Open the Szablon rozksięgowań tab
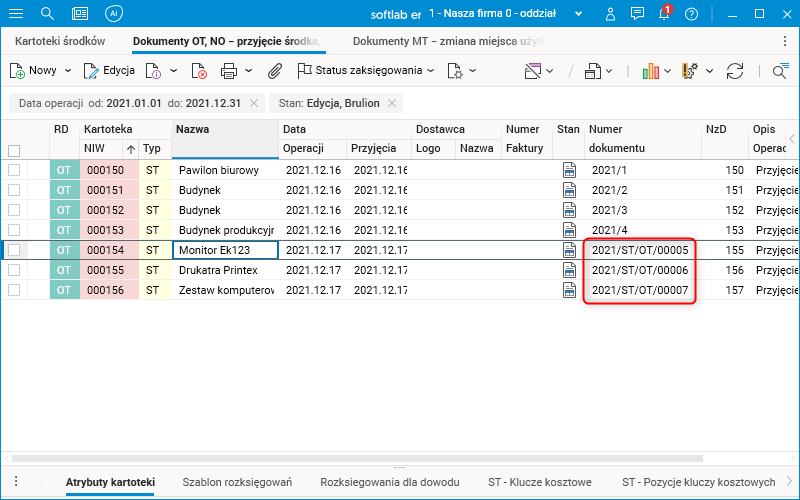 [x=237, y=482]
